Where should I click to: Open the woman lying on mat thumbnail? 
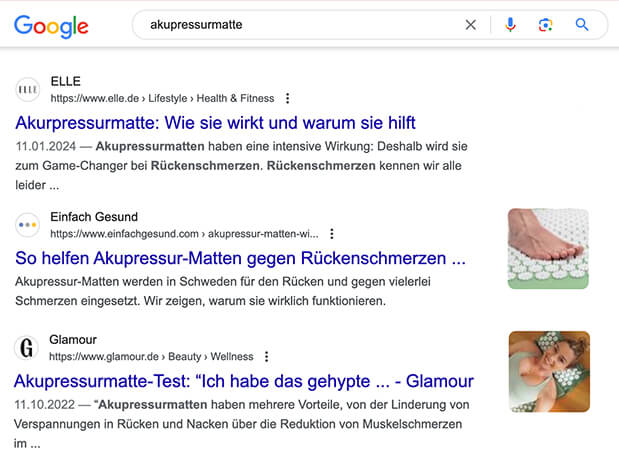[549, 372]
